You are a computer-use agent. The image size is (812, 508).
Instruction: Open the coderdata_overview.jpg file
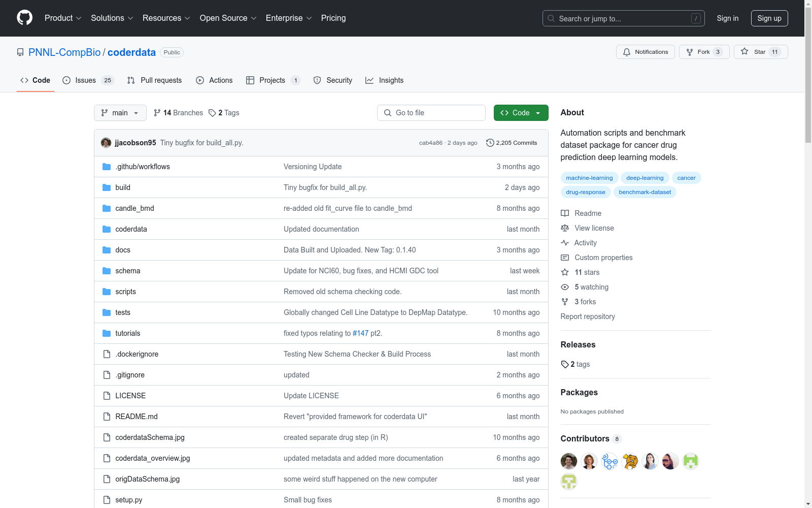click(153, 458)
